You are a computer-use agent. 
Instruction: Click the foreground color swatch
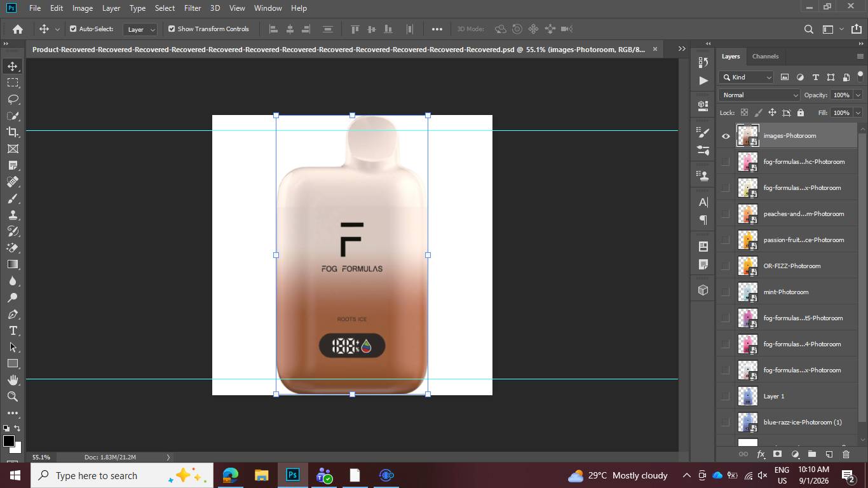(x=9, y=441)
